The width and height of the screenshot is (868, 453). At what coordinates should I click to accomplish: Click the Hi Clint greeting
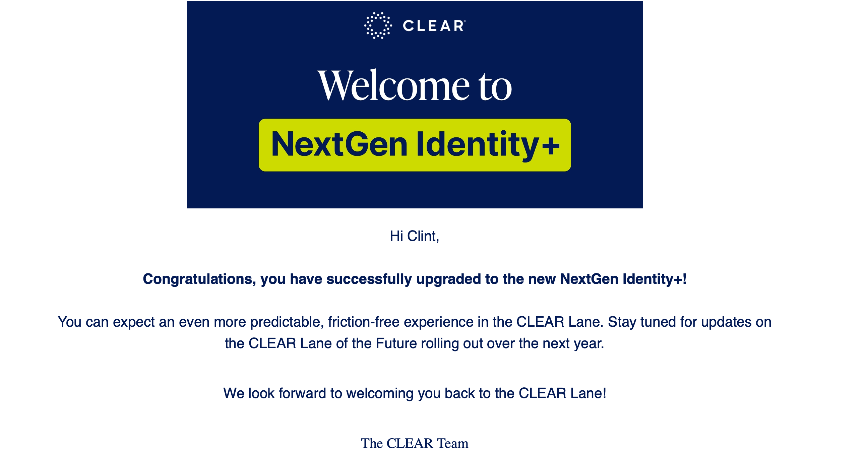414,236
